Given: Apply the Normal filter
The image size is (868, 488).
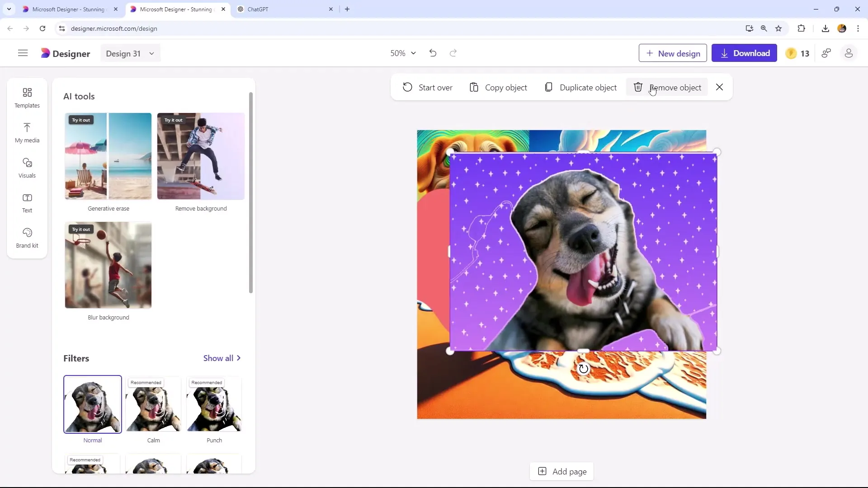Looking at the screenshot, I should (x=93, y=404).
